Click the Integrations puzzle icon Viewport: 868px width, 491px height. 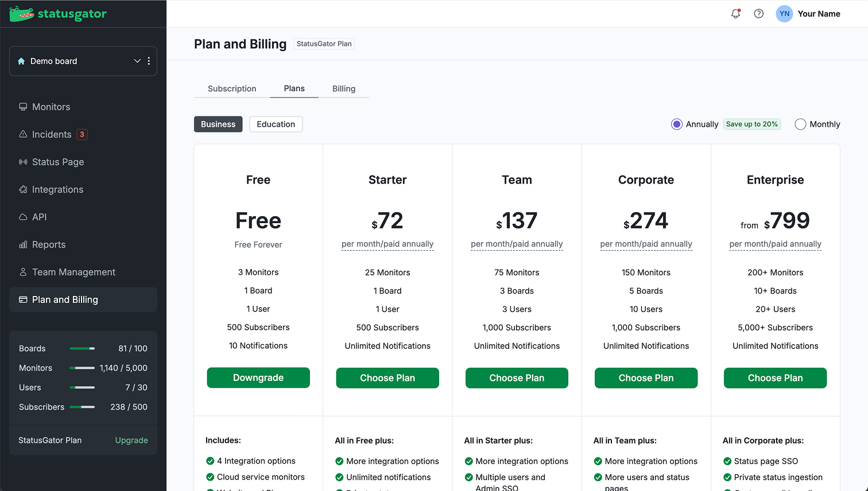(23, 189)
